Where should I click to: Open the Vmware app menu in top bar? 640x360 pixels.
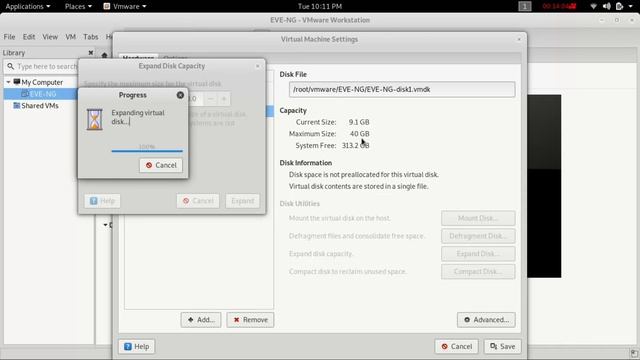pyautogui.click(x=124, y=6)
